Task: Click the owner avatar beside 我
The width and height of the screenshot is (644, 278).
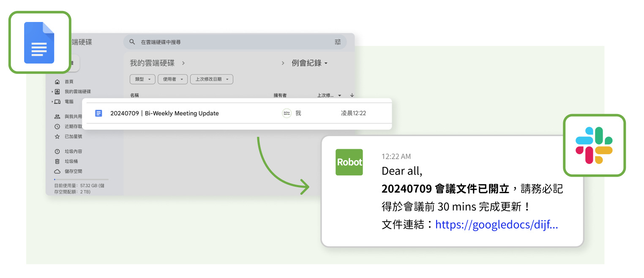Action: tap(287, 113)
